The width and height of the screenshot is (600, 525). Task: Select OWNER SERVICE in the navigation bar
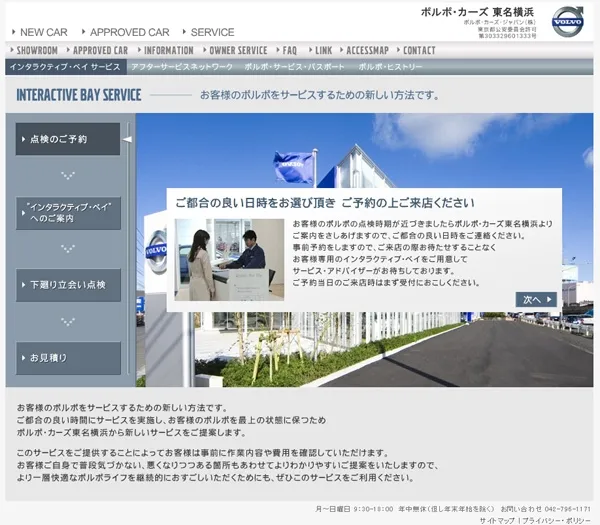click(x=238, y=50)
